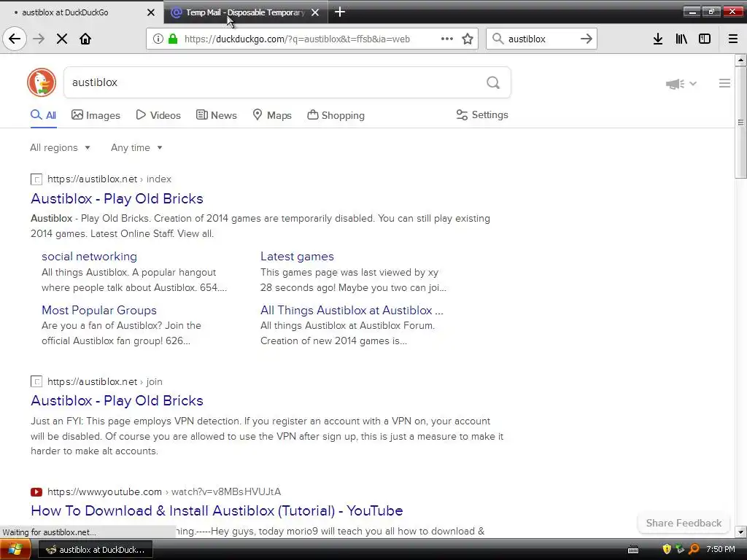
Task: Close the Temp Mail tab
Action: 315,12
